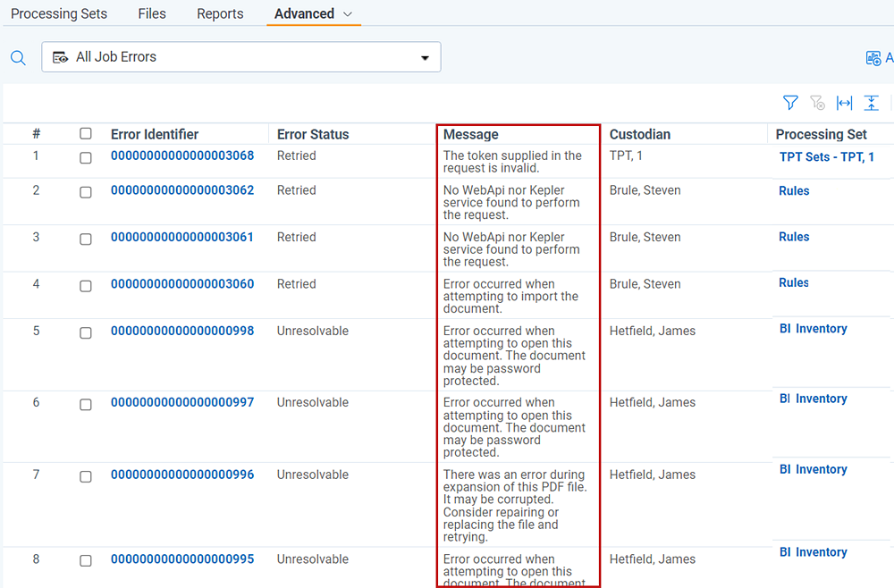Click custodian cell 'TPT, 1'

point(626,155)
